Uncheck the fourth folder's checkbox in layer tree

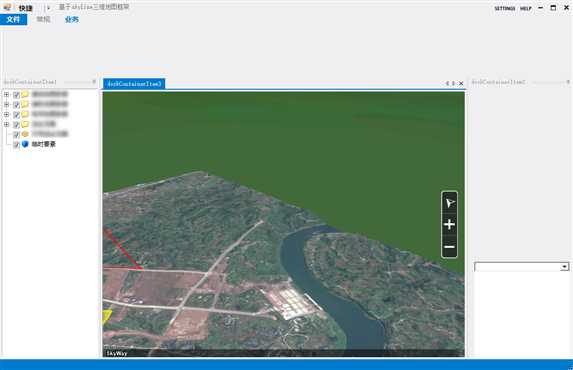pyautogui.click(x=16, y=125)
